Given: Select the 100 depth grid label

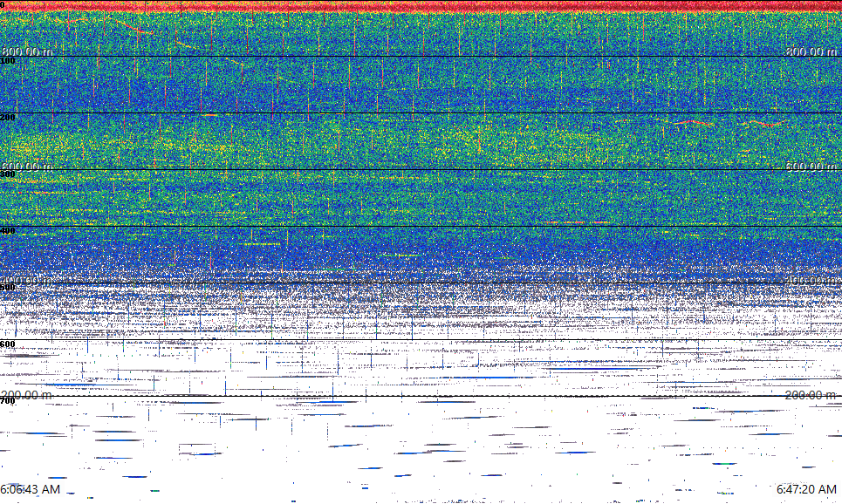Looking at the screenshot, I should click(8, 61).
